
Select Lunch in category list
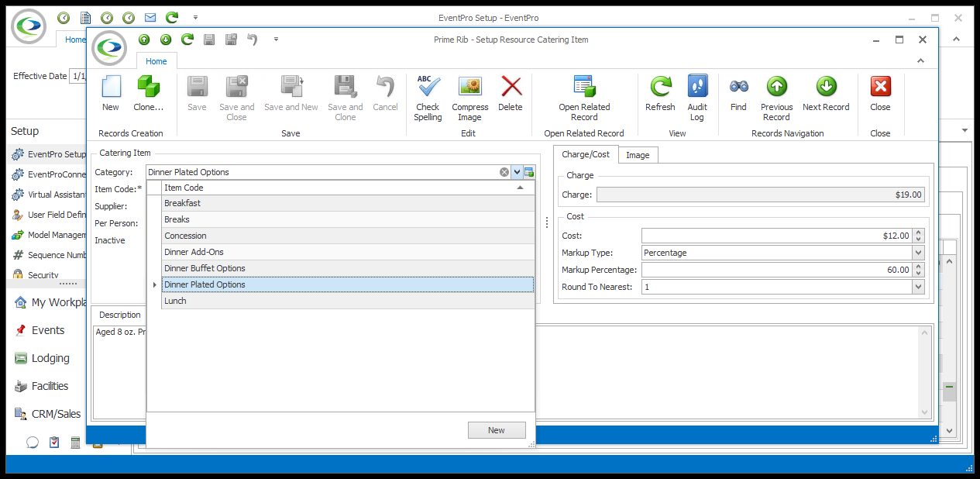point(348,301)
